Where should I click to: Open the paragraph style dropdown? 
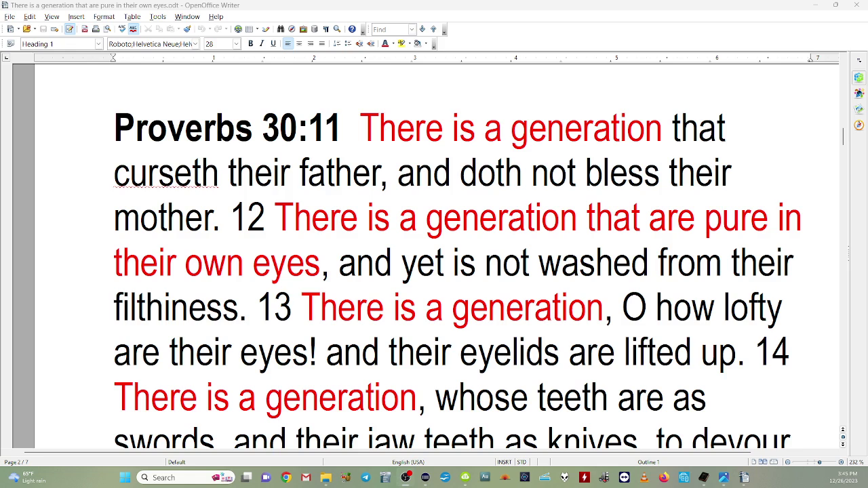98,43
